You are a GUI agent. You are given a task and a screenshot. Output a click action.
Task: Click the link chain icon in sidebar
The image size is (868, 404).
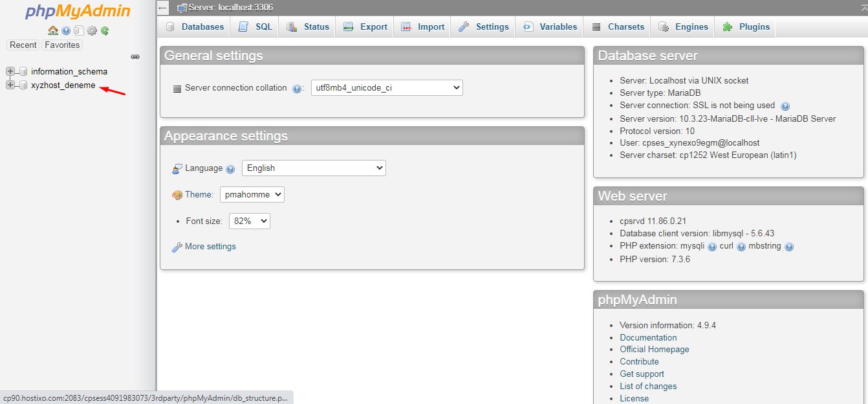tap(135, 57)
